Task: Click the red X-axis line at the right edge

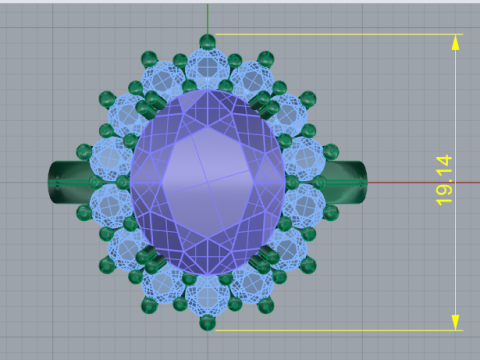Action: tap(423, 183)
